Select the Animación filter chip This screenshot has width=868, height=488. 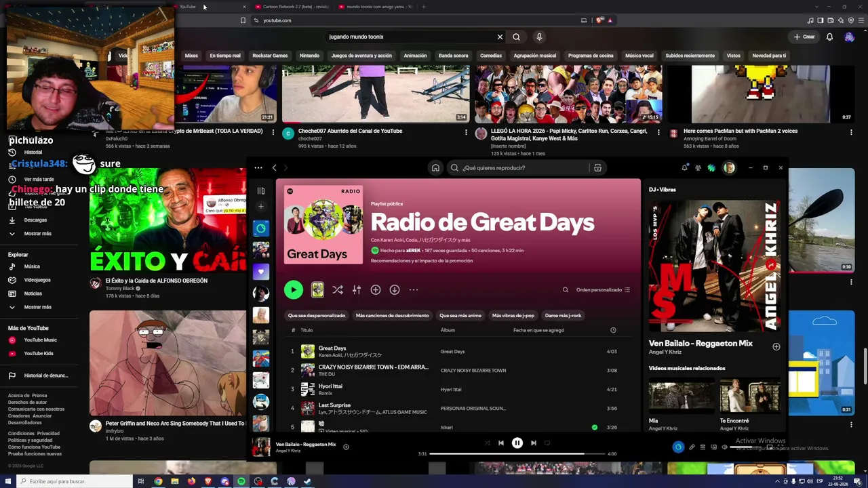tap(415, 56)
